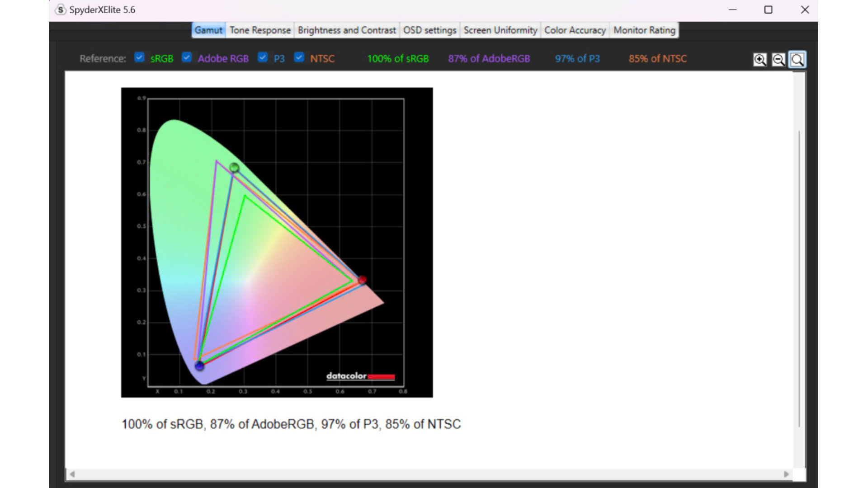The image size is (868, 488).
Task: Maximize the SpyderXElite window
Action: [x=768, y=9]
